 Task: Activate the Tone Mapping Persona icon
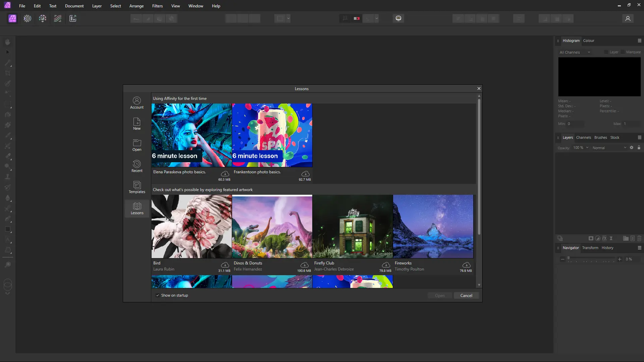coord(58,18)
